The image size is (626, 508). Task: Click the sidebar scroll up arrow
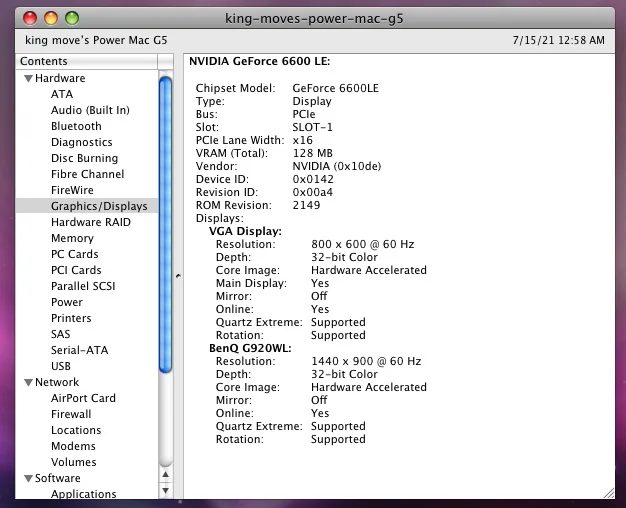[165, 474]
